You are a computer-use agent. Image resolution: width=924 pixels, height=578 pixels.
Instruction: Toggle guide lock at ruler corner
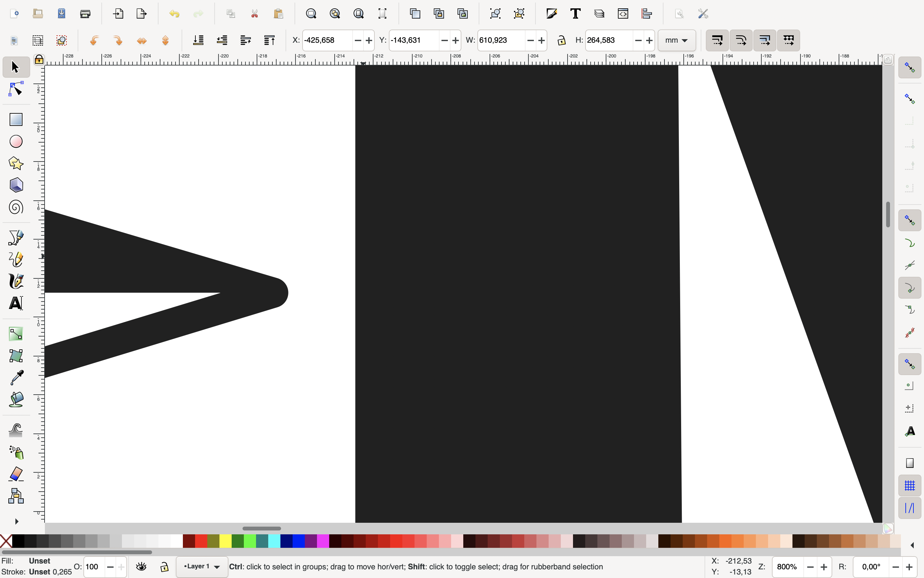point(39,60)
